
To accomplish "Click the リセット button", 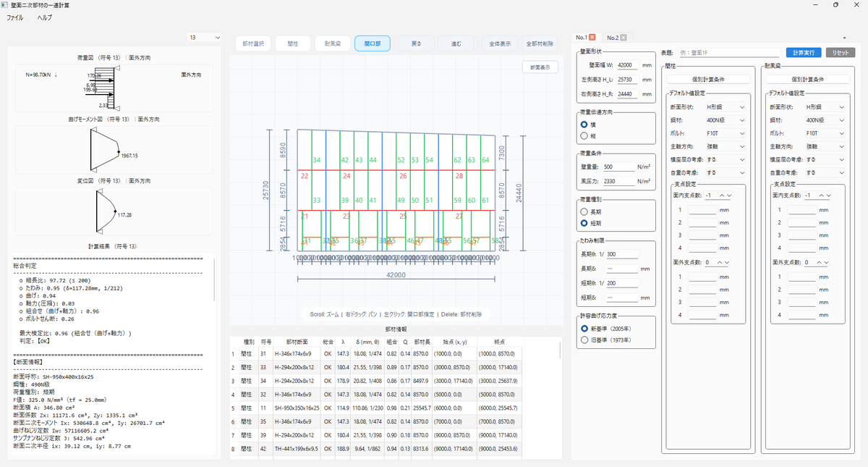I will [840, 53].
